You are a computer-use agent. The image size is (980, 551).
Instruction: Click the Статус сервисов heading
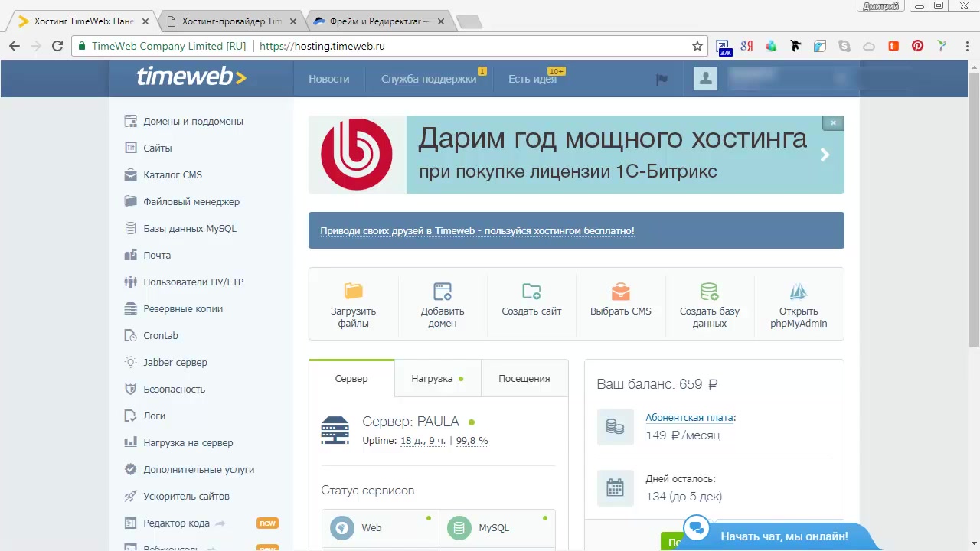click(367, 491)
